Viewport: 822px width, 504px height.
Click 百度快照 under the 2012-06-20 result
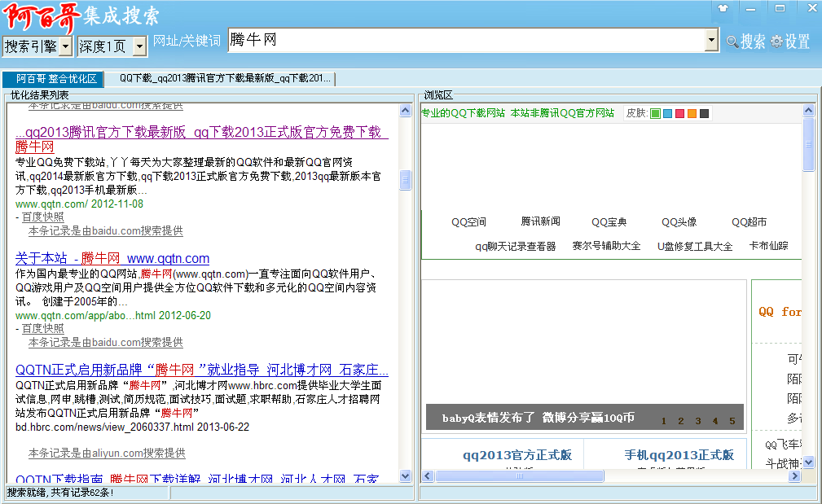43,328
